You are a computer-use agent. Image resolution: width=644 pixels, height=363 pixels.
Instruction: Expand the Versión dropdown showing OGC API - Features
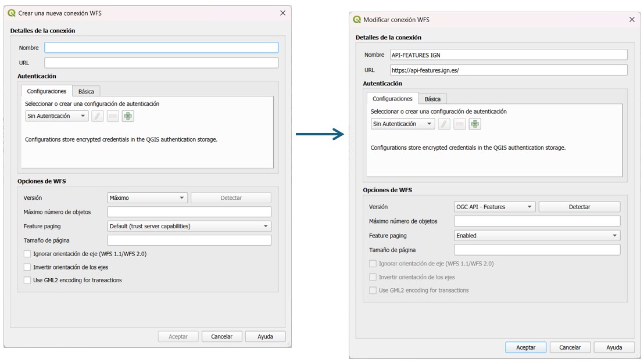click(494, 207)
